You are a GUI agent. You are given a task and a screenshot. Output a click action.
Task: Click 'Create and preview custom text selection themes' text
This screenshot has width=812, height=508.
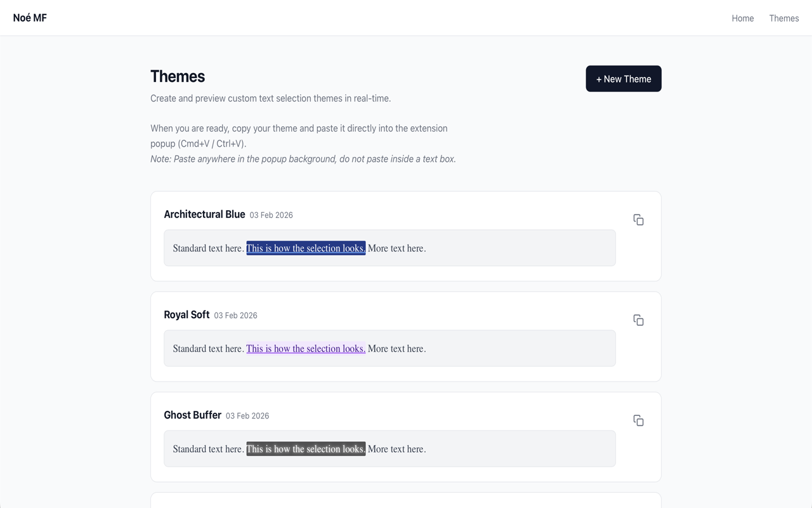(x=270, y=98)
